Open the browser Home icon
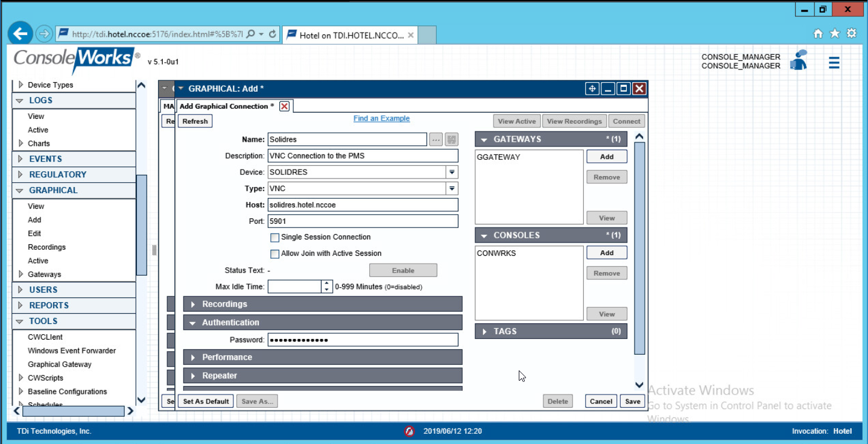The image size is (868, 444). click(818, 34)
